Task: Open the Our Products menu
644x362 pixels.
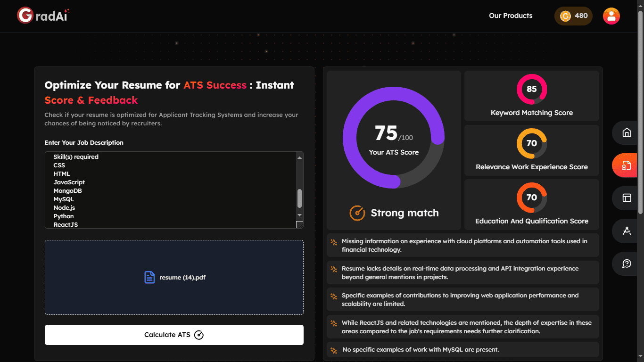Action: coord(511,16)
